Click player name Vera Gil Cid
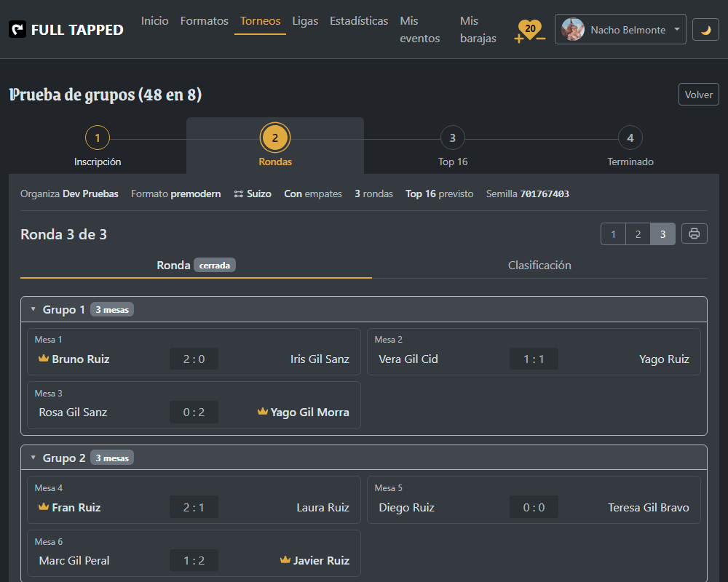This screenshot has height=582, width=728. click(408, 359)
